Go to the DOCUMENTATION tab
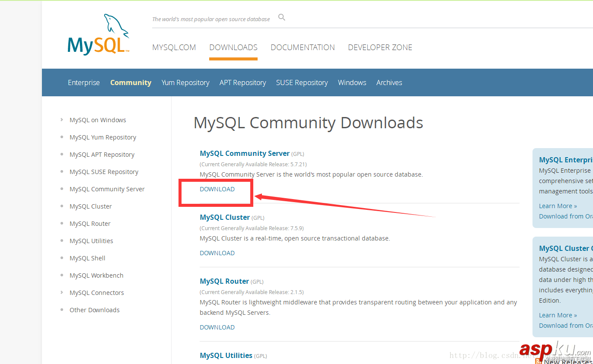The width and height of the screenshot is (593, 364). click(x=303, y=47)
